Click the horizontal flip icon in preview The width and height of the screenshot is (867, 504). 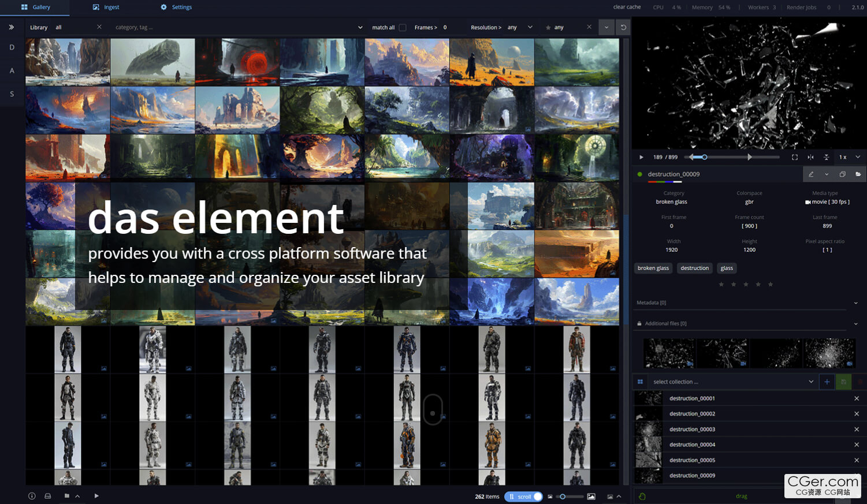click(810, 157)
